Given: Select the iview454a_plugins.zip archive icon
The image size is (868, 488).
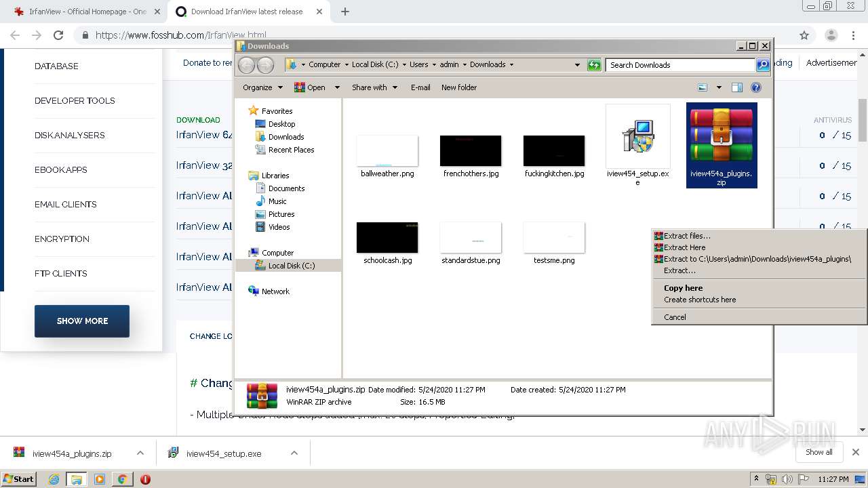Looking at the screenshot, I should click(x=722, y=136).
